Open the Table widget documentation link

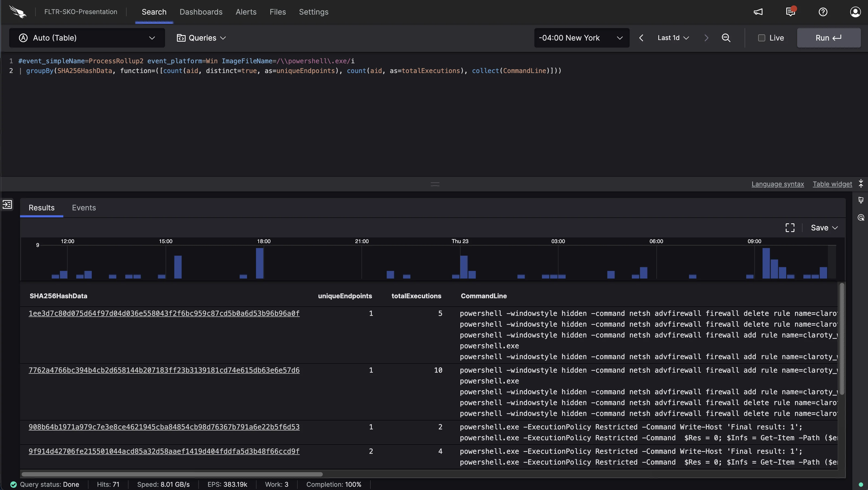coord(832,184)
